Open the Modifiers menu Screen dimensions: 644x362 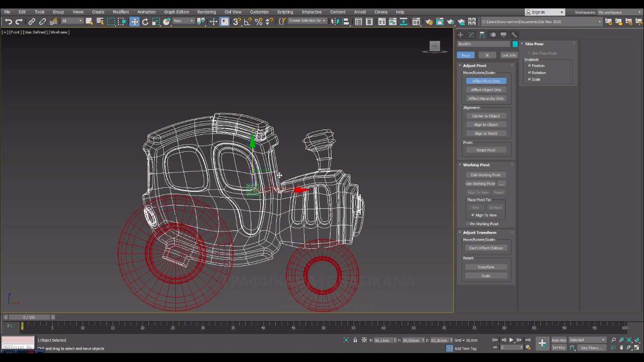click(x=121, y=12)
